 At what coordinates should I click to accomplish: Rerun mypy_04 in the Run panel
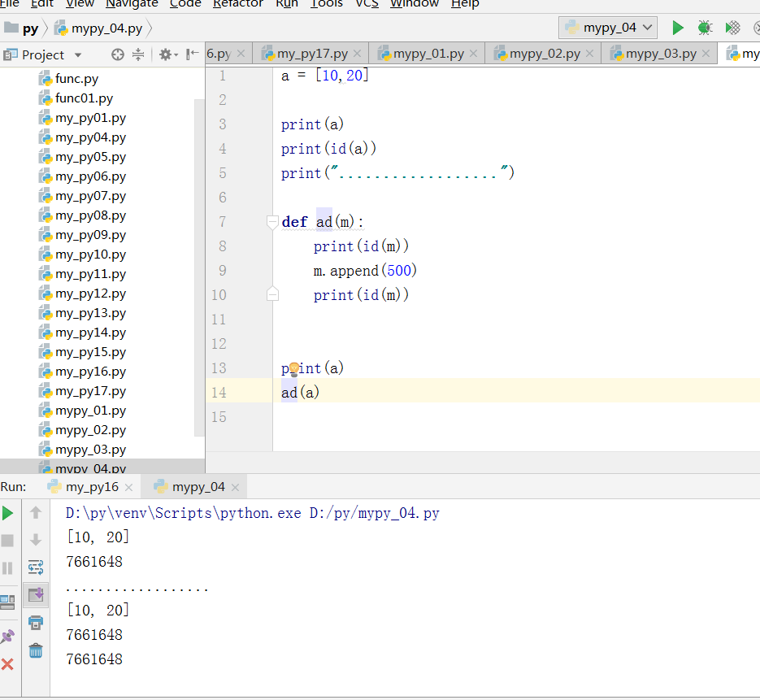pyautogui.click(x=7, y=513)
